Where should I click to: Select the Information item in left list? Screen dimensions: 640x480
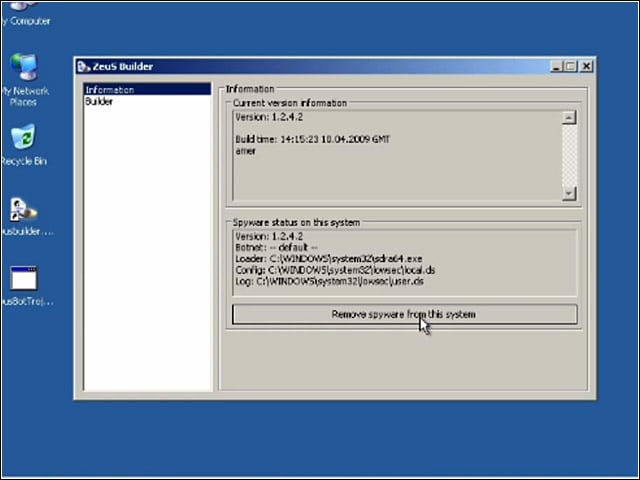pos(147,89)
